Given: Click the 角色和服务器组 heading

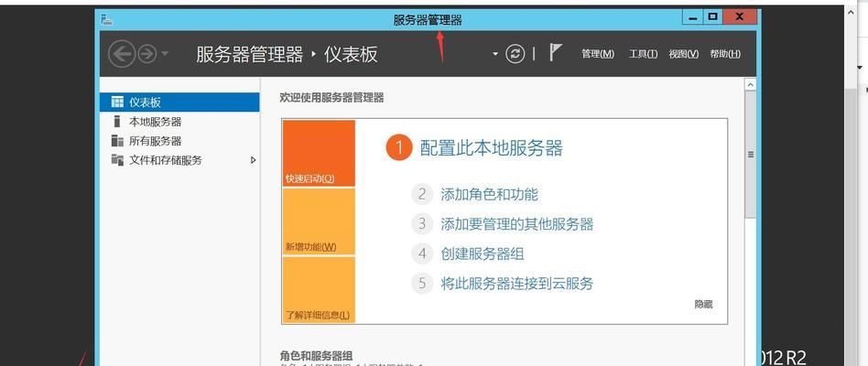Looking at the screenshot, I should (316, 355).
